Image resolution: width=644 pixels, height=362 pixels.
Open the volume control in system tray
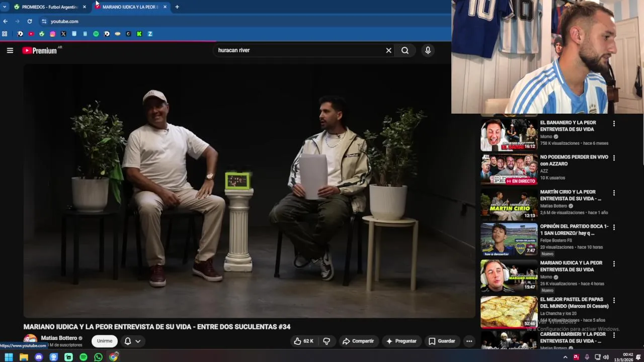pos(606,357)
